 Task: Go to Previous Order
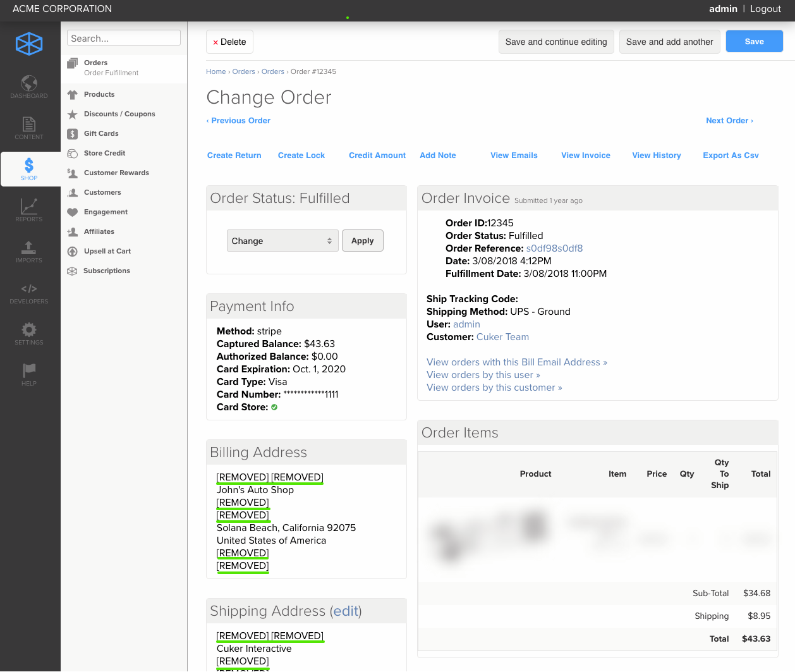click(238, 121)
